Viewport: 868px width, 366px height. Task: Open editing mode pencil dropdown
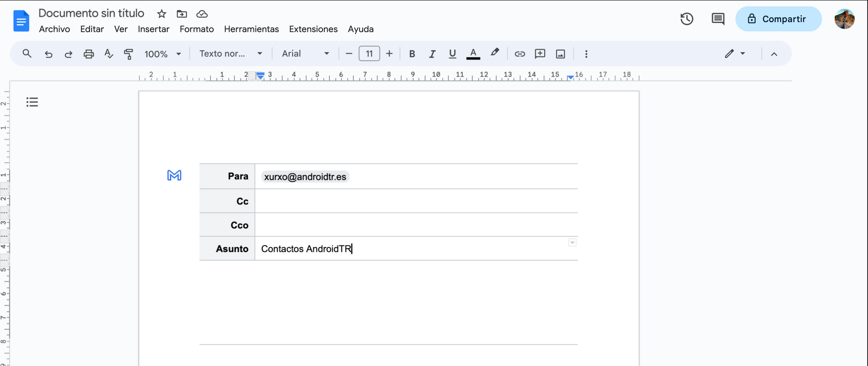click(x=735, y=54)
